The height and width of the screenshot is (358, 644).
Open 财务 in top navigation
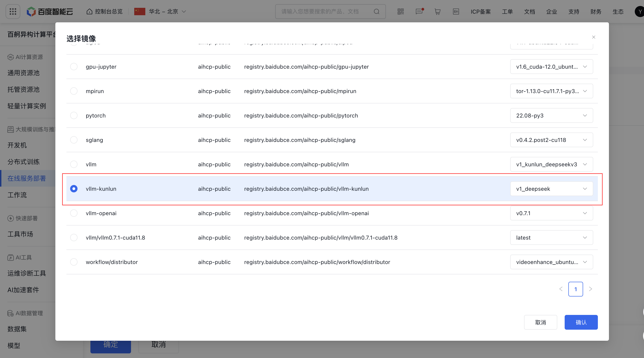pos(596,12)
